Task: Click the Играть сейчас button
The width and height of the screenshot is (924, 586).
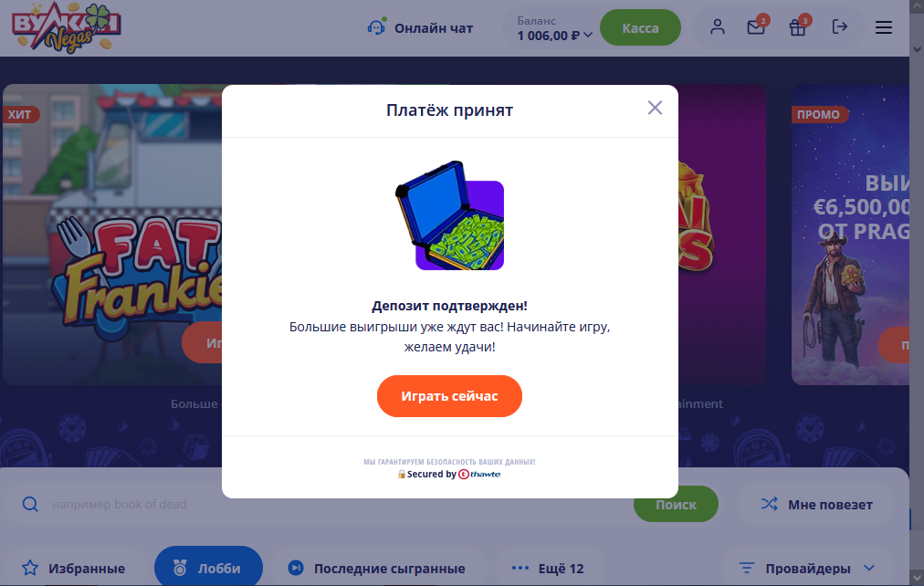Action: click(449, 396)
